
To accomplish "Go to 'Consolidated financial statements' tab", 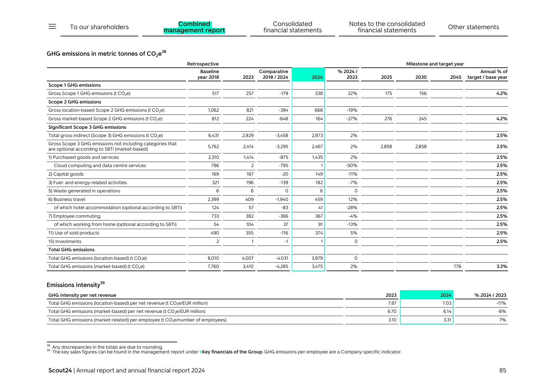I will pos(293,27).
